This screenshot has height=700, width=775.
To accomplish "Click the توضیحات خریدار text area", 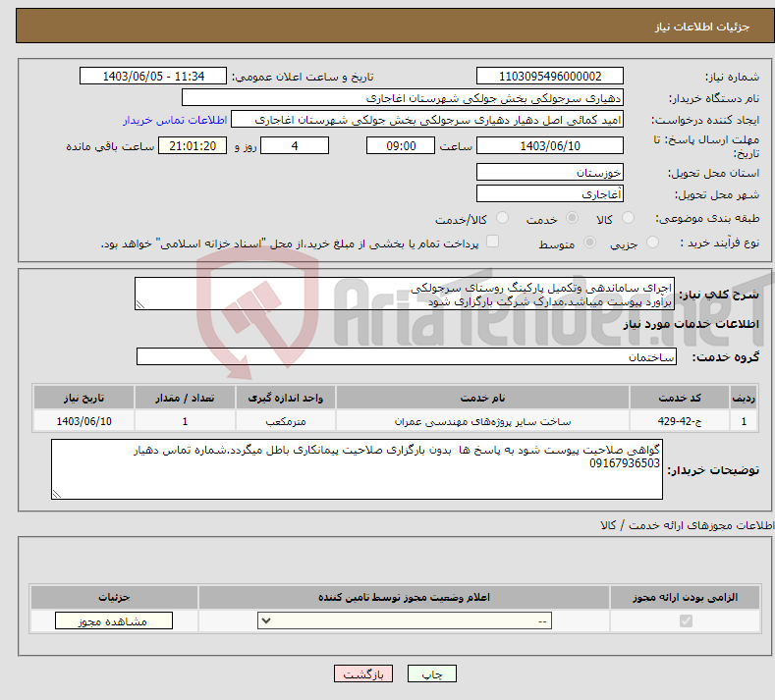I will click(357, 469).
